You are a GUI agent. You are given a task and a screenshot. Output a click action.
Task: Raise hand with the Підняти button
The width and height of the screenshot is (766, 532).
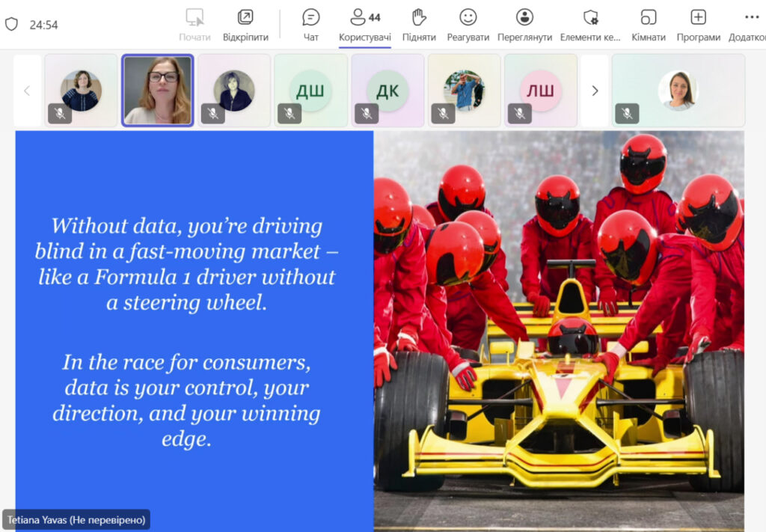point(419,25)
